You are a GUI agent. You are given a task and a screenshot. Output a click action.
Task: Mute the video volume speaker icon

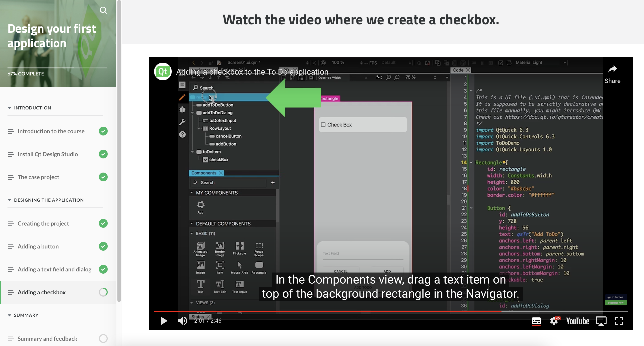pos(183,321)
